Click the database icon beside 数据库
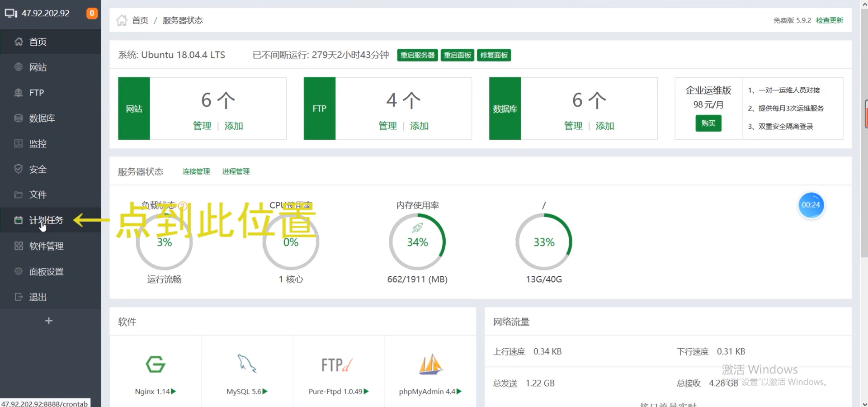 click(x=19, y=118)
